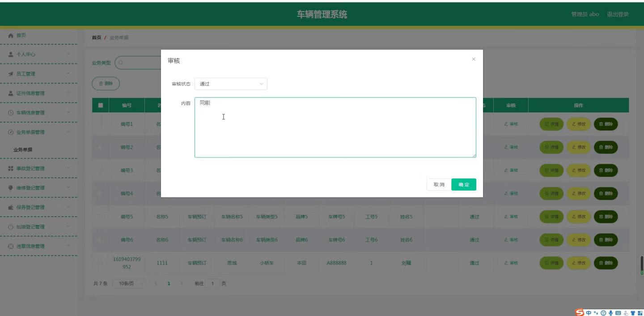
Task: Click the Sogou S icon in system tray
Action: pyautogui.click(x=580, y=312)
